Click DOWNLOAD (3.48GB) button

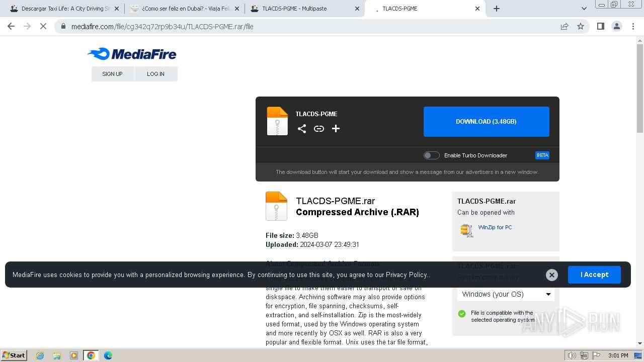[x=486, y=122]
